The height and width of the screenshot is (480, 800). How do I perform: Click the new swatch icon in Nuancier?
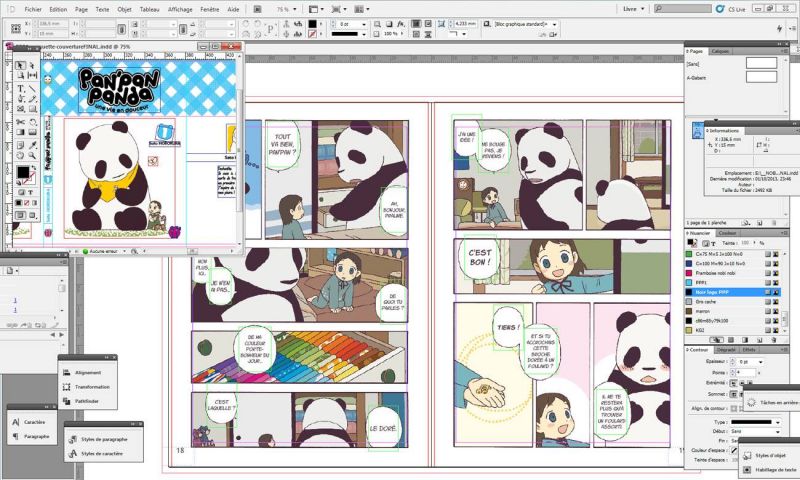pos(760,340)
